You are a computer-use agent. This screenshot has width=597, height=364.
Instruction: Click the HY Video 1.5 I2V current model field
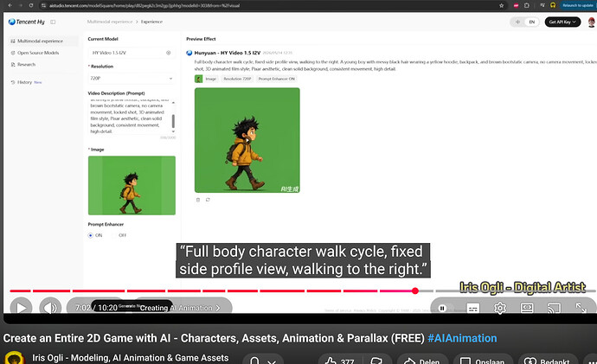point(132,53)
